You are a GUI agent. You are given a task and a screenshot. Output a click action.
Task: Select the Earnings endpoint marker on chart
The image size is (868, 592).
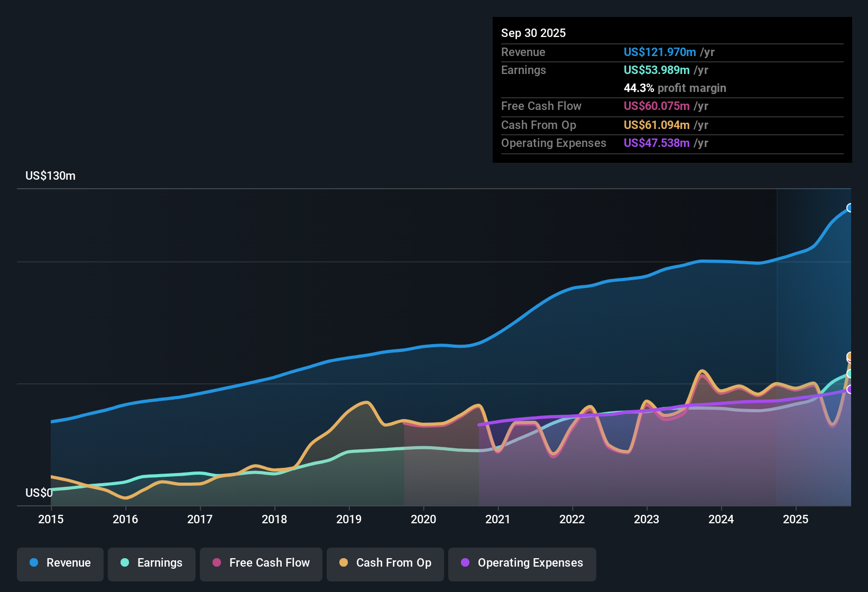(850, 374)
